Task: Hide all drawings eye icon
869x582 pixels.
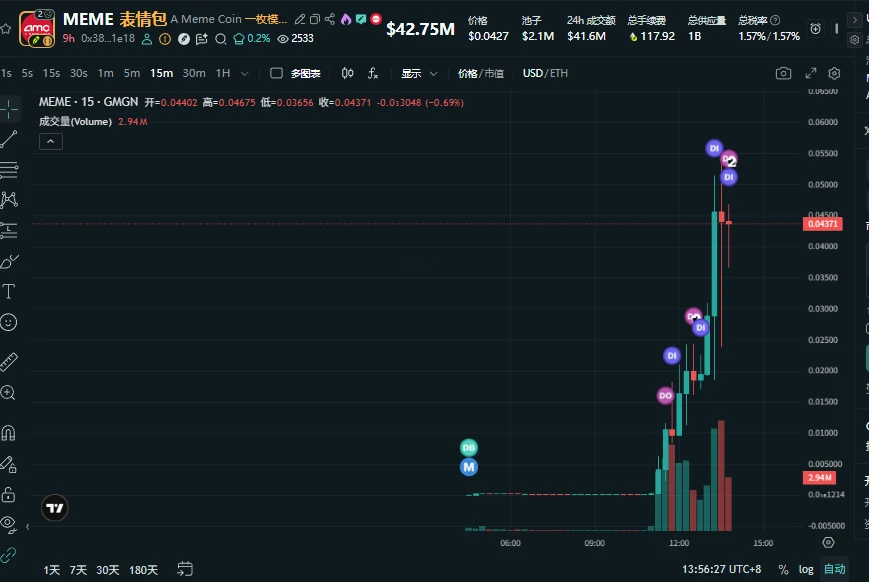Action: coord(9,524)
